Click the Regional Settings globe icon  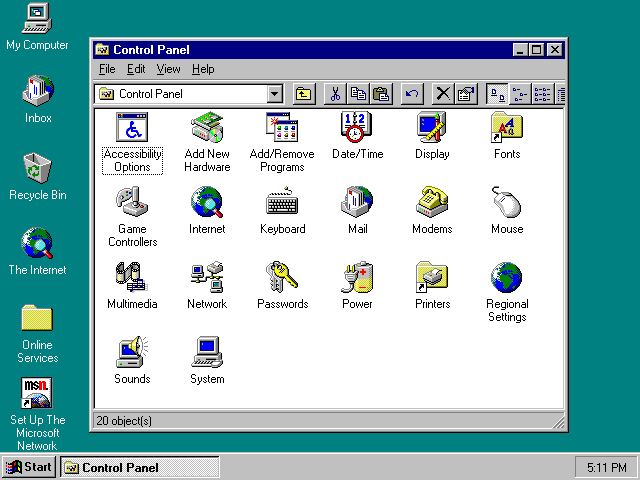pyautogui.click(x=507, y=277)
